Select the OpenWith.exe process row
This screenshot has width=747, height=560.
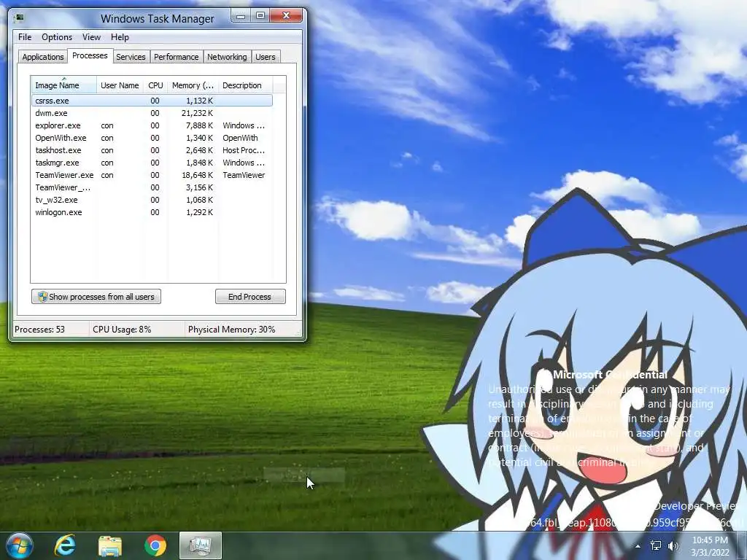coord(152,138)
